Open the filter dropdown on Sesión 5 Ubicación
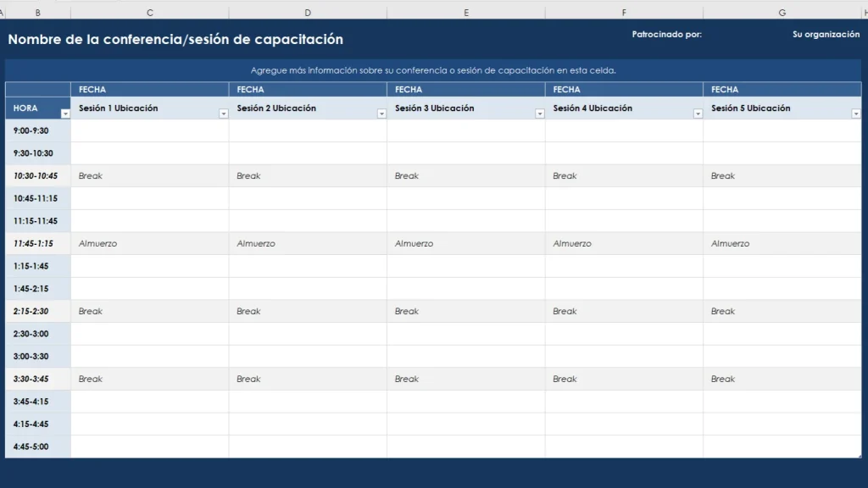 (x=854, y=112)
